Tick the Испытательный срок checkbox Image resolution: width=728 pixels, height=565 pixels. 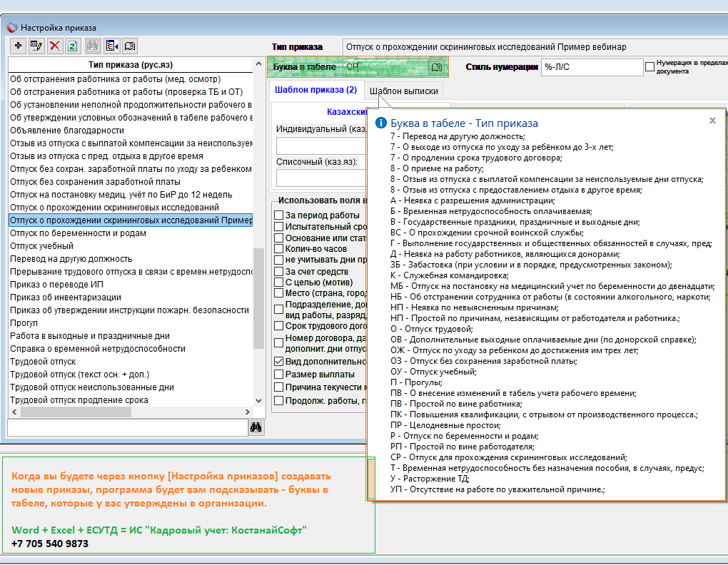pyautogui.click(x=278, y=226)
